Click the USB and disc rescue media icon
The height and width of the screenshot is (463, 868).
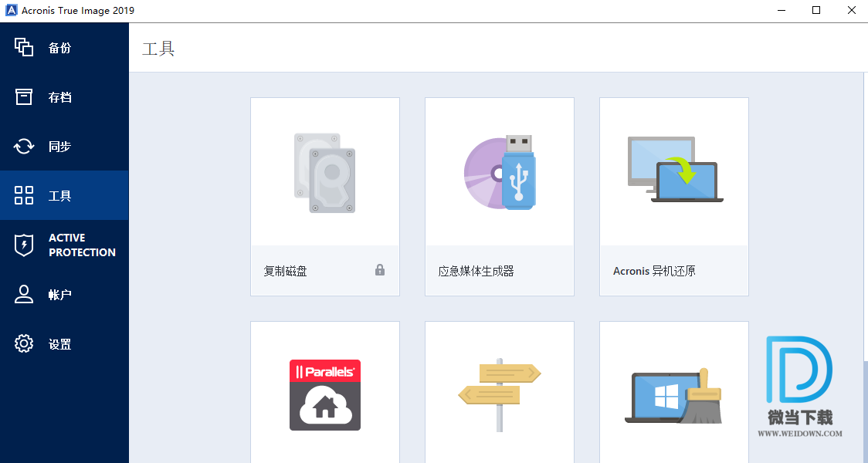[x=500, y=172]
